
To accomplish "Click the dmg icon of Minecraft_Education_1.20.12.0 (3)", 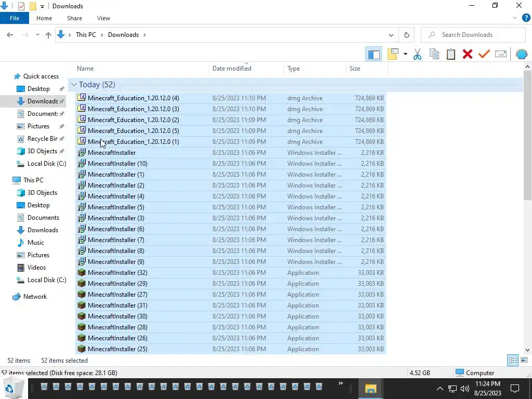I will point(82,109).
